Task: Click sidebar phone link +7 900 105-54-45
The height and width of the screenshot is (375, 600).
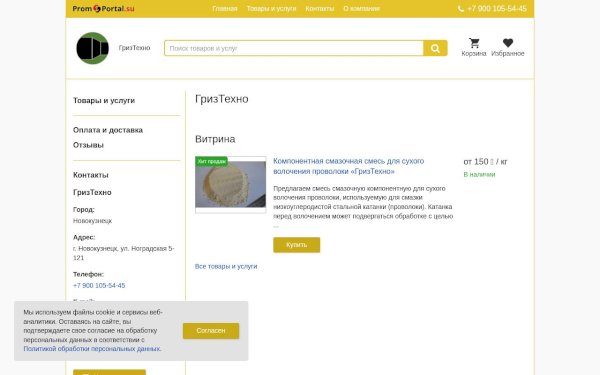Action: pos(99,285)
